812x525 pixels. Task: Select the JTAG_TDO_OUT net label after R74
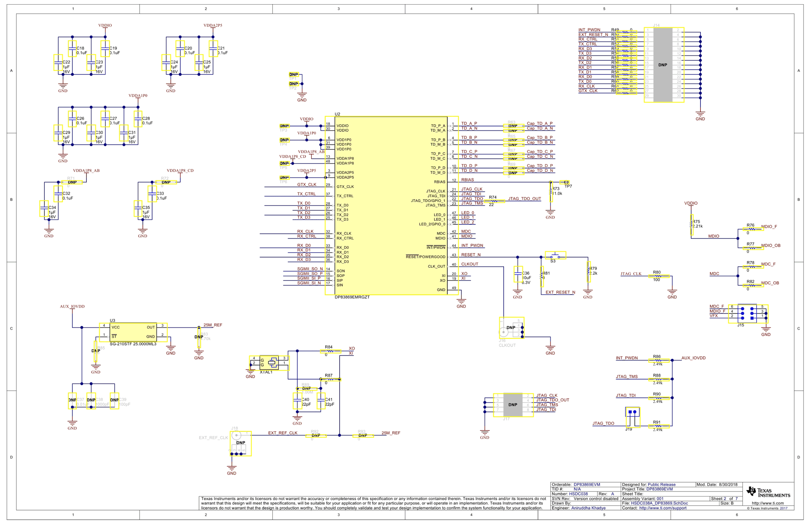(x=525, y=199)
